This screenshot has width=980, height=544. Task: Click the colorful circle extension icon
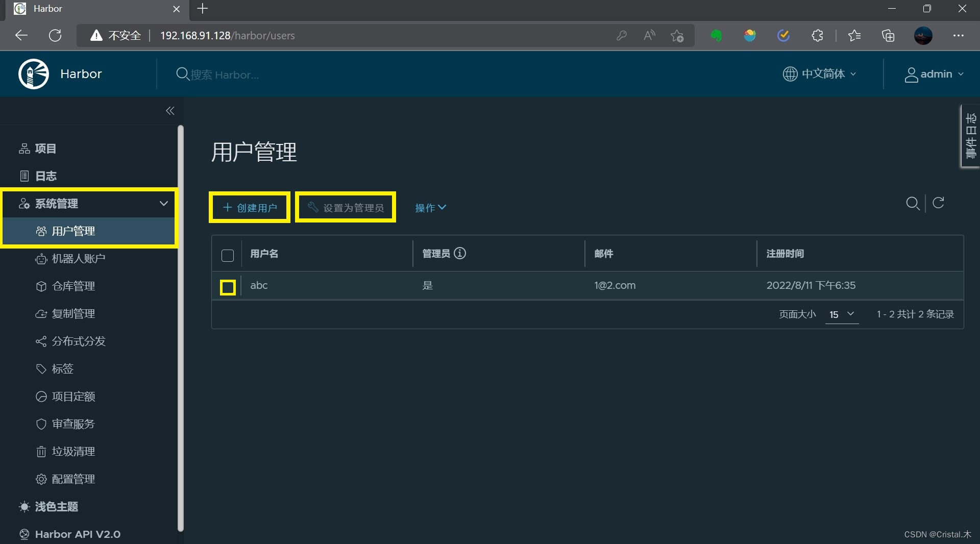pyautogui.click(x=750, y=35)
